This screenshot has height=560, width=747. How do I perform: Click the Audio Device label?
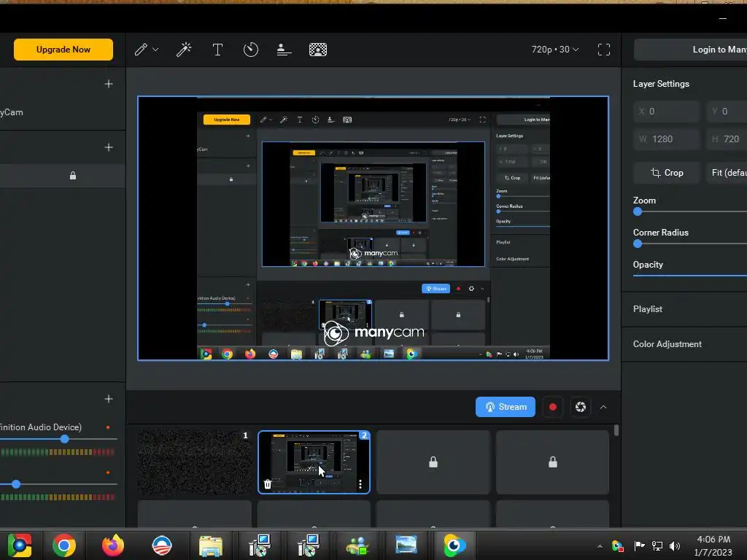(41, 427)
